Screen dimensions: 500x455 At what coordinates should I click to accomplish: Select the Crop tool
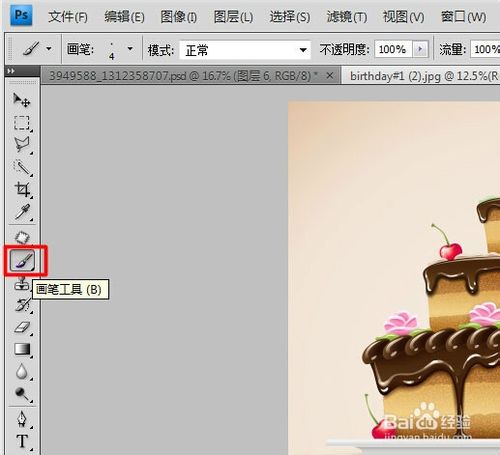pyautogui.click(x=22, y=189)
